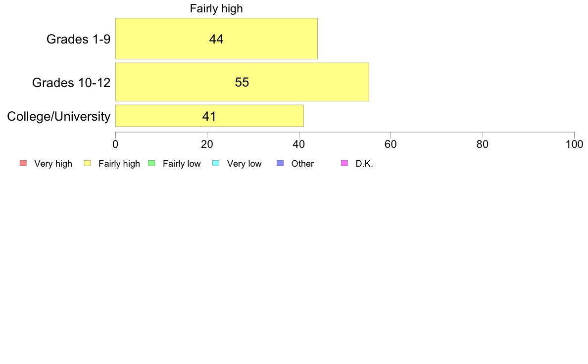Select the Grades 10-12 bar

(x=242, y=82)
